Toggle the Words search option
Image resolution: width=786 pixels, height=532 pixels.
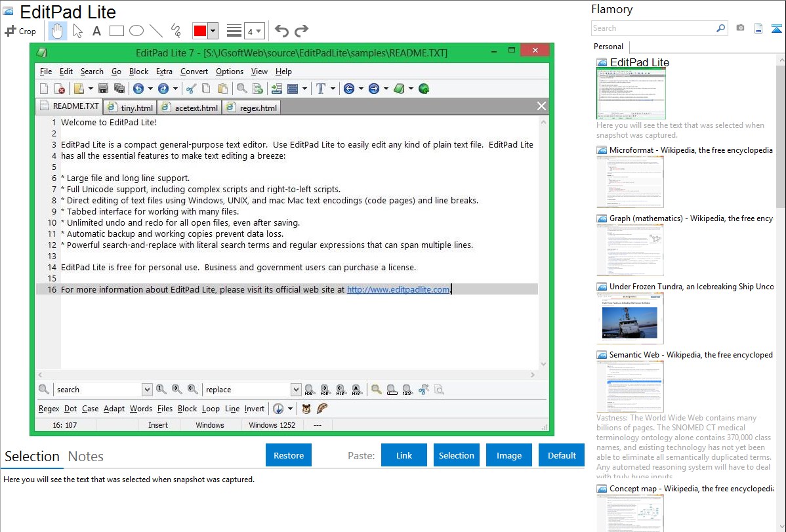pos(141,409)
